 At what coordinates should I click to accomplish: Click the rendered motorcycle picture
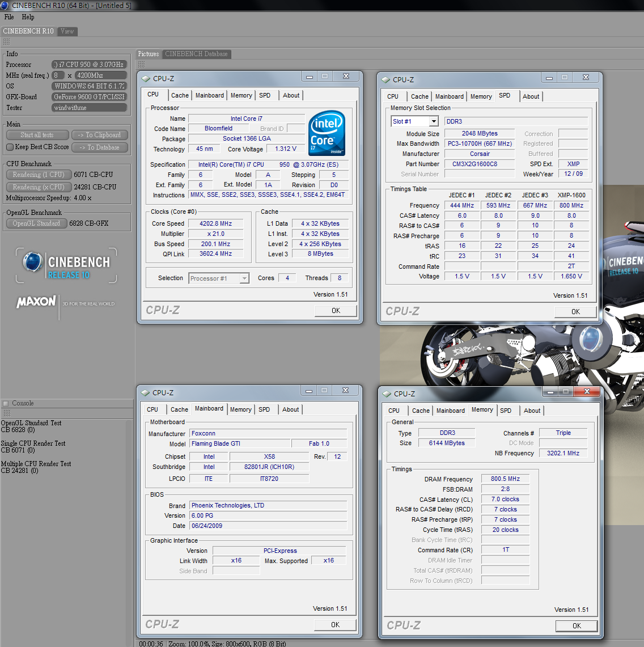pyautogui.click(x=511, y=354)
